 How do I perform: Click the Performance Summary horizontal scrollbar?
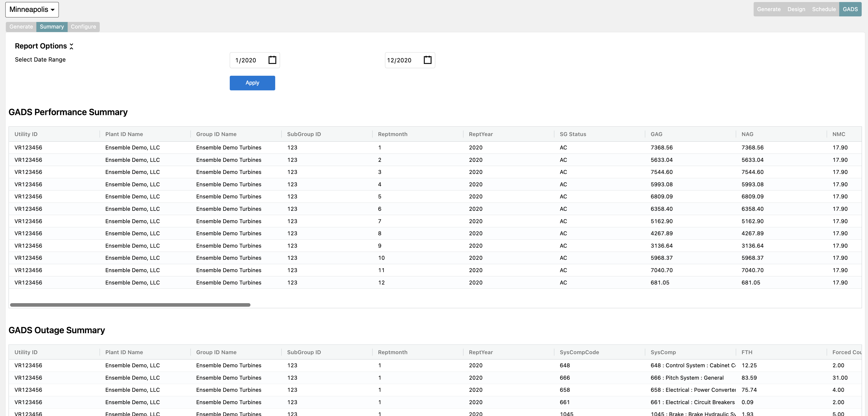[x=130, y=305]
